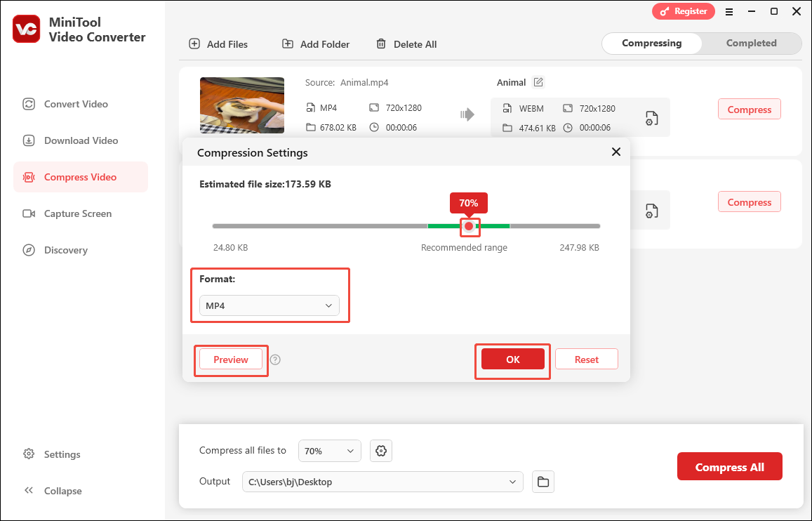
Task: Open the second file's compression settings icon
Action: (x=651, y=211)
